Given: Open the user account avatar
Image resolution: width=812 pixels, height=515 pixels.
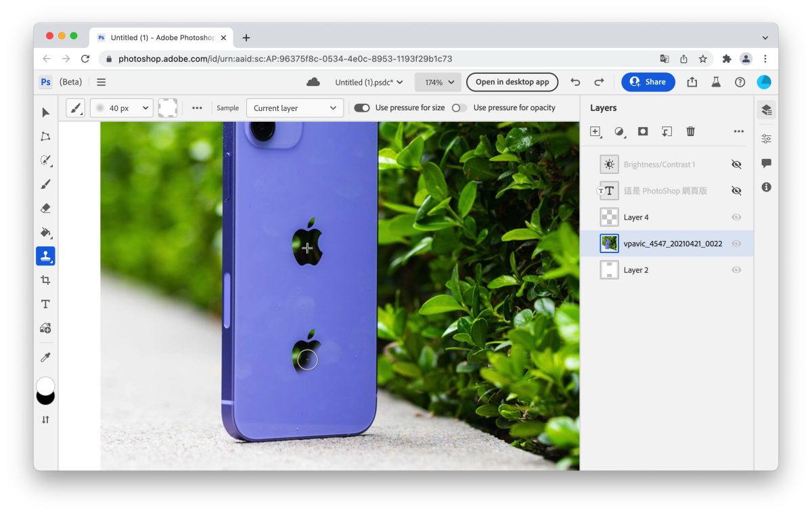Looking at the screenshot, I should 764,82.
